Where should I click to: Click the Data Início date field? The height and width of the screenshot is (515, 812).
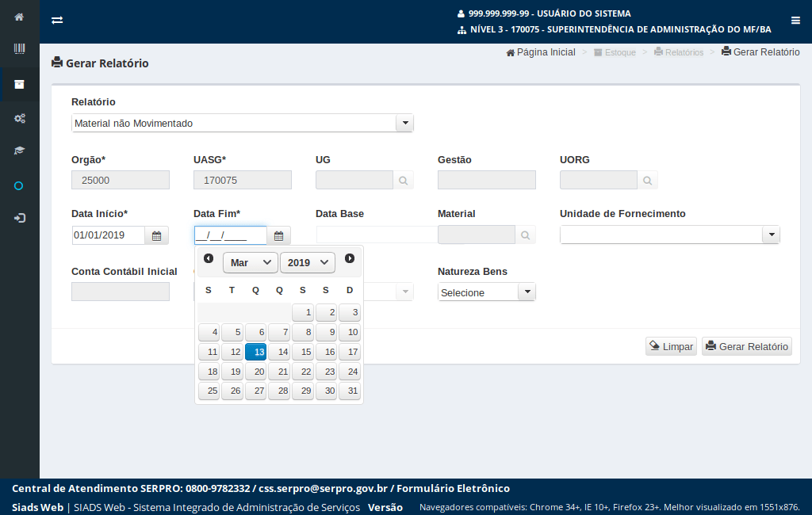(108, 235)
